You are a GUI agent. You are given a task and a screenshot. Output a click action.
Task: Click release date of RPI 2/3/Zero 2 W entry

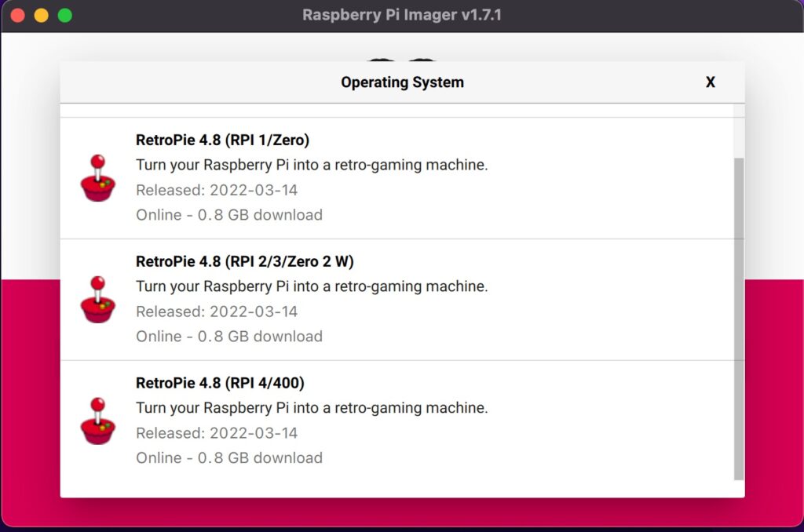(x=217, y=312)
